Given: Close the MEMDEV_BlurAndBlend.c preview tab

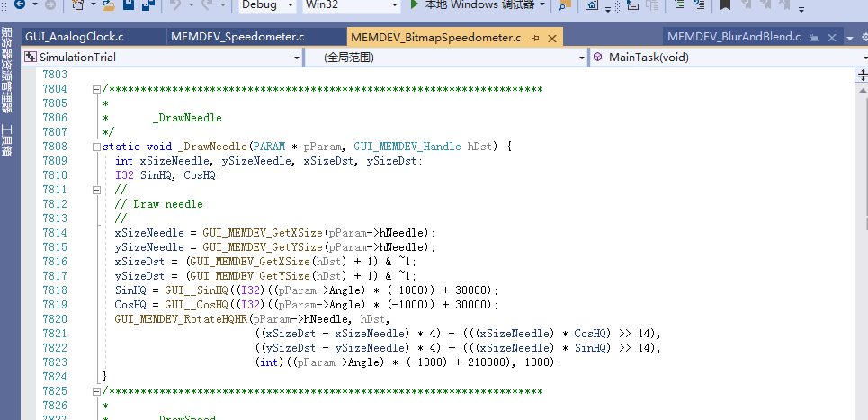Looking at the screenshot, I should pyautogui.click(x=831, y=38).
